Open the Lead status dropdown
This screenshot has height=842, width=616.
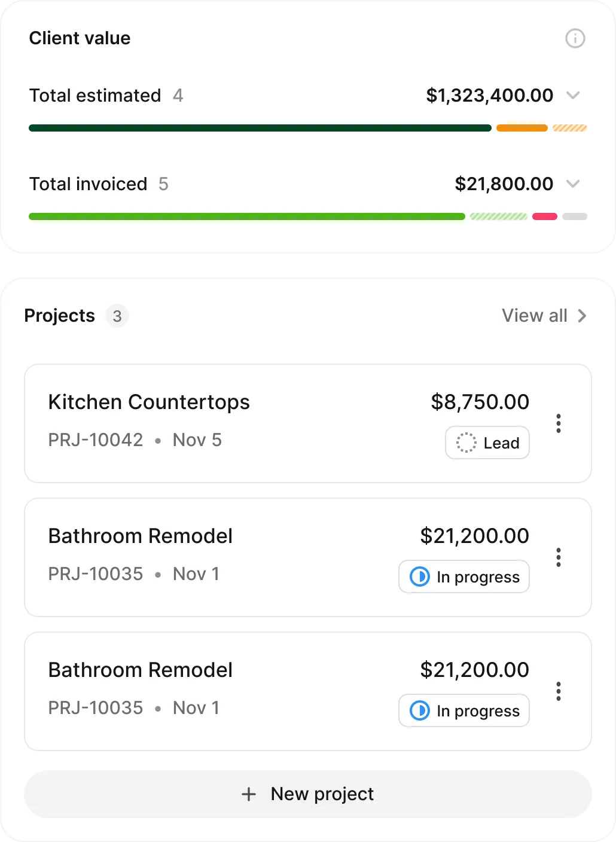tap(487, 443)
